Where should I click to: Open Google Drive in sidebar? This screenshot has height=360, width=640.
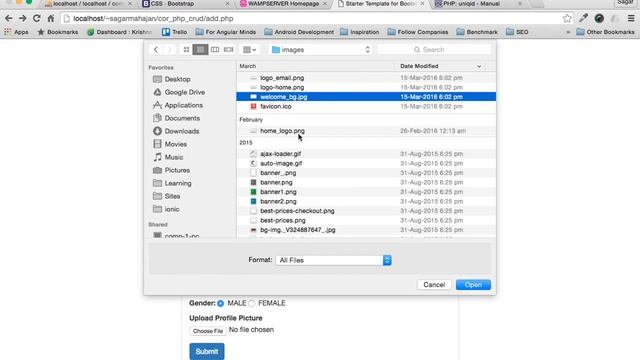pos(179,92)
